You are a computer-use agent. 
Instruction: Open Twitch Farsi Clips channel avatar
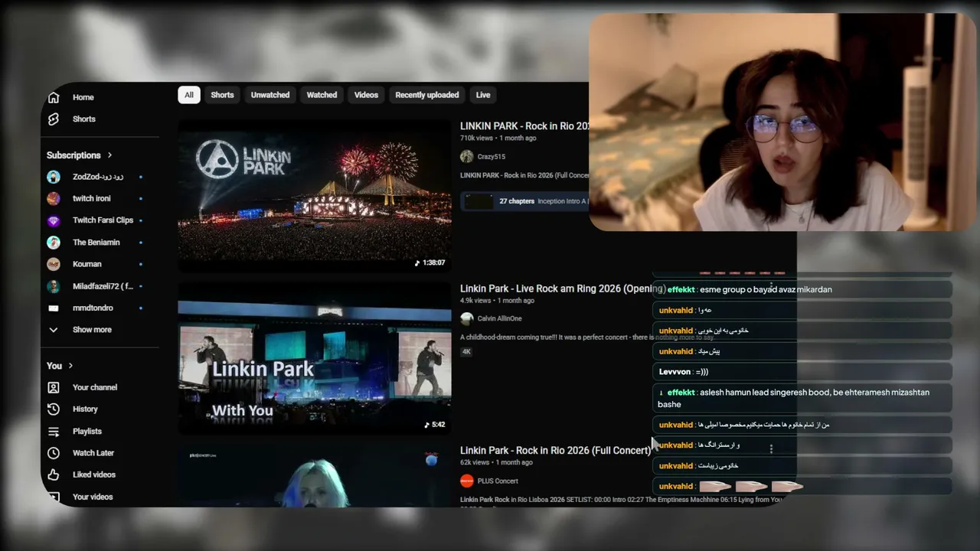[x=54, y=220]
